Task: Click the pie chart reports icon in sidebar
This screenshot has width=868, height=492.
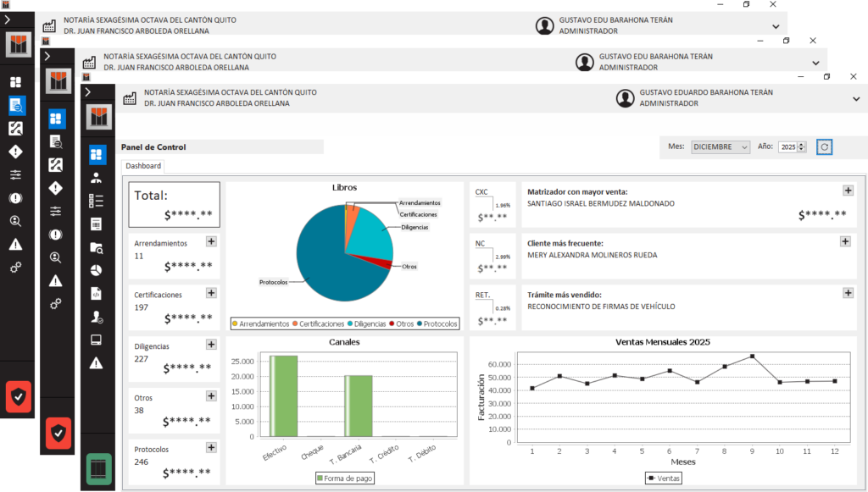Action: (x=96, y=270)
